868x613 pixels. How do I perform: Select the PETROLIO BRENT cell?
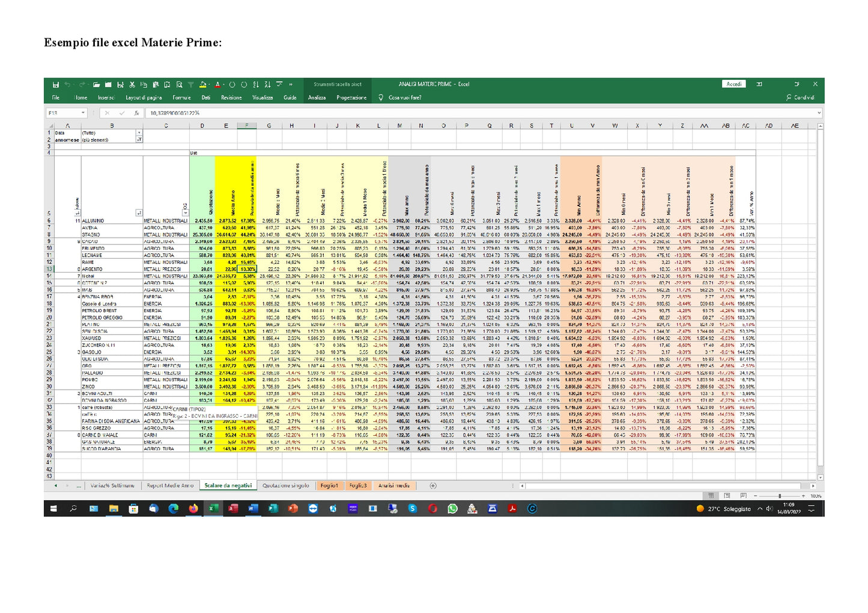tap(112, 310)
